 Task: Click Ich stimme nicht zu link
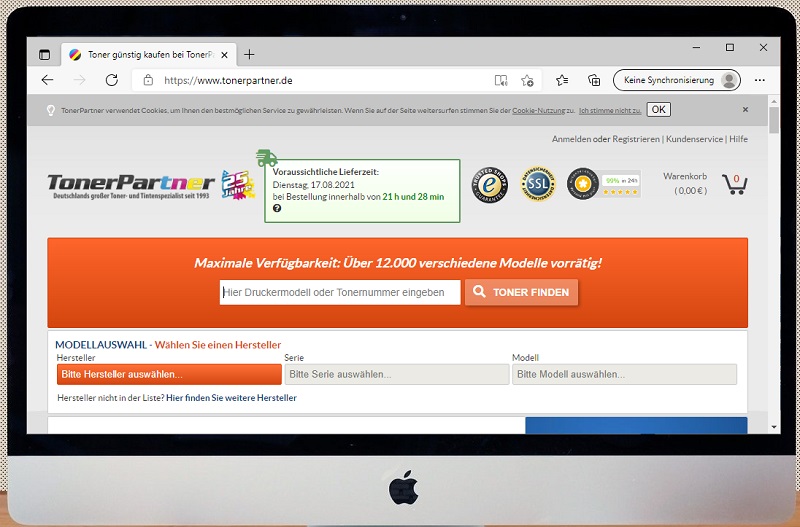point(610,110)
